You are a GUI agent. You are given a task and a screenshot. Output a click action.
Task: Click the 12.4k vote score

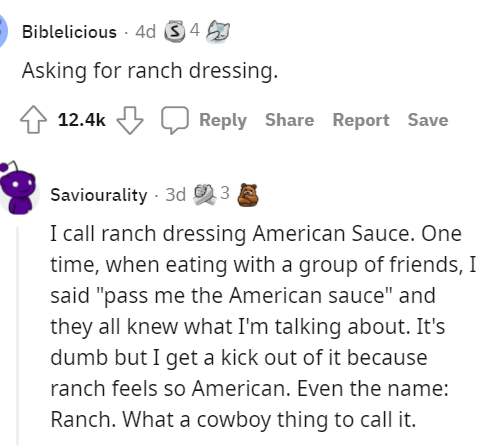click(82, 120)
